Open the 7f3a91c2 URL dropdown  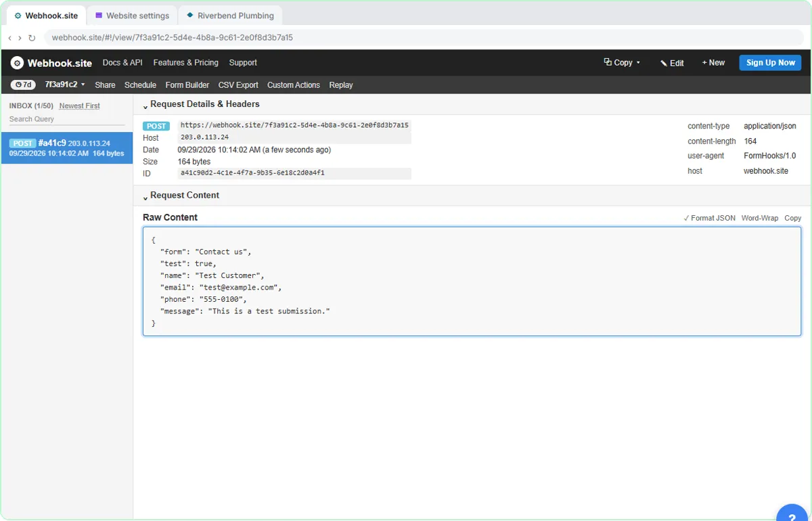tap(65, 85)
